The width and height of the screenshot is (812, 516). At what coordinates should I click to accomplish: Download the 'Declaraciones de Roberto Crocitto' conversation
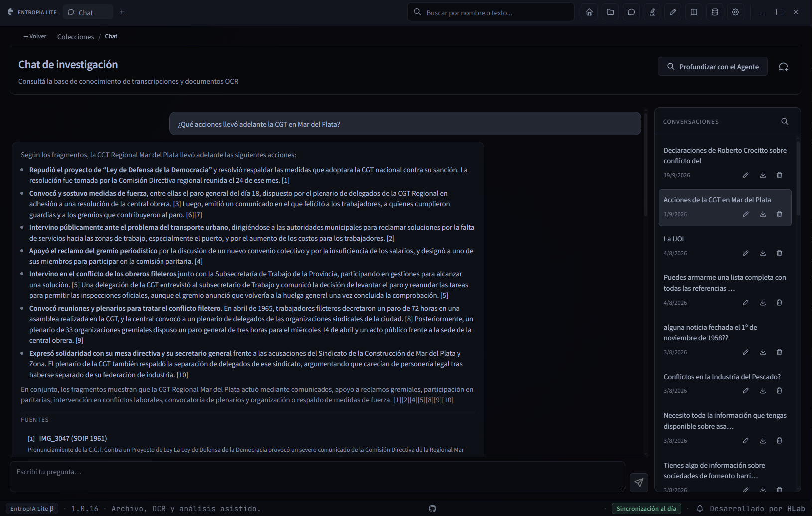point(763,175)
